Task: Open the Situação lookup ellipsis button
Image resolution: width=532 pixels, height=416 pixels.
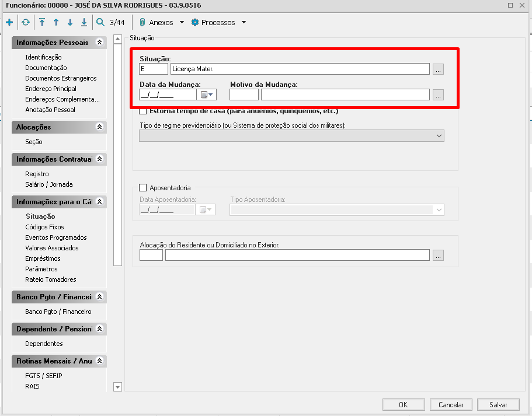Action: (x=438, y=69)
